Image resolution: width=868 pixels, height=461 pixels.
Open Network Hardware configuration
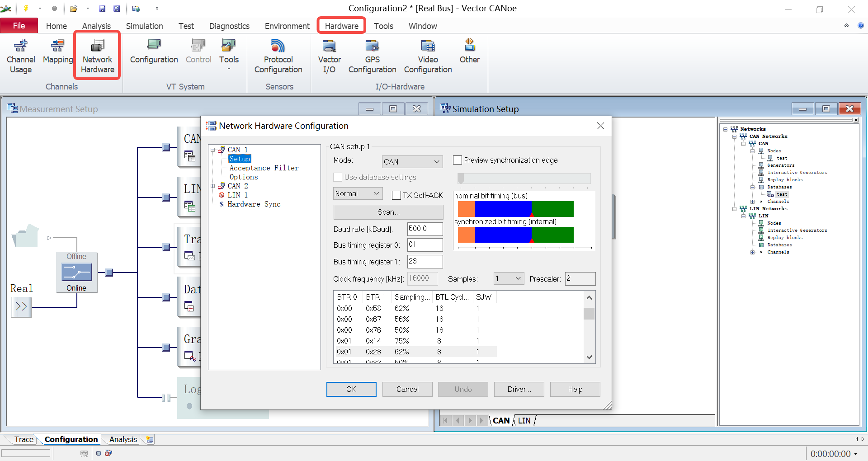(x=98, y=56)
